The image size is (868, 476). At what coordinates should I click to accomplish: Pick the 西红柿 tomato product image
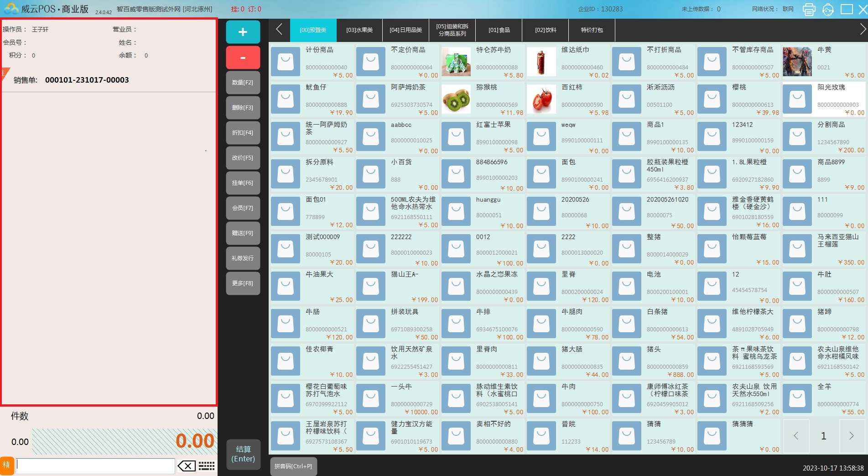(x=541, y=99)
